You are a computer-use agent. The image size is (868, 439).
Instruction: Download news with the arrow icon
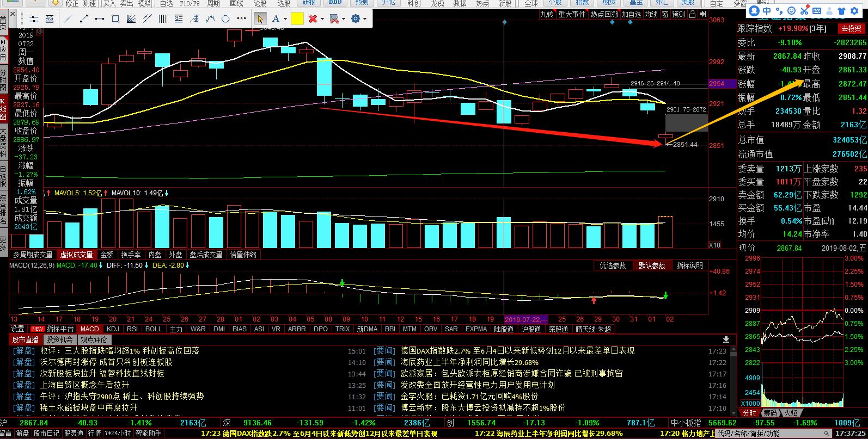(x=726, y=339)
